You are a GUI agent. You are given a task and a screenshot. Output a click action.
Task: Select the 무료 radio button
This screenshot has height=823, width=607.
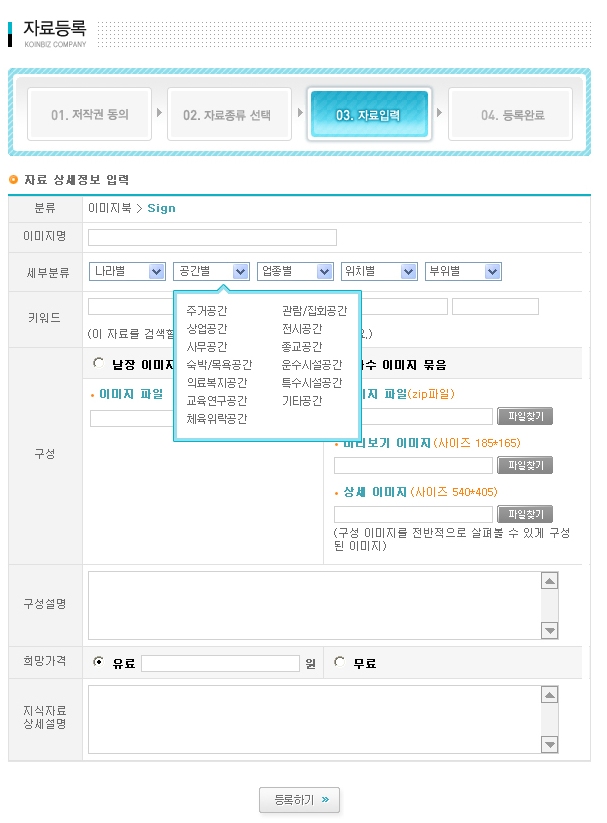point(340,661)
